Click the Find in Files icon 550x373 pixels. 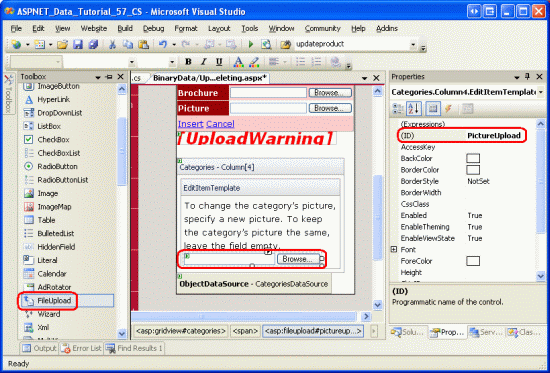point(286,44)
